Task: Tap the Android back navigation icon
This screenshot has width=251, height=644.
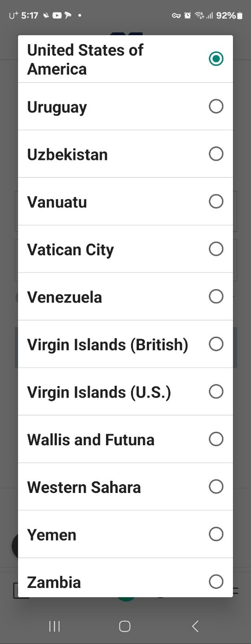Action: click(195, 626)
